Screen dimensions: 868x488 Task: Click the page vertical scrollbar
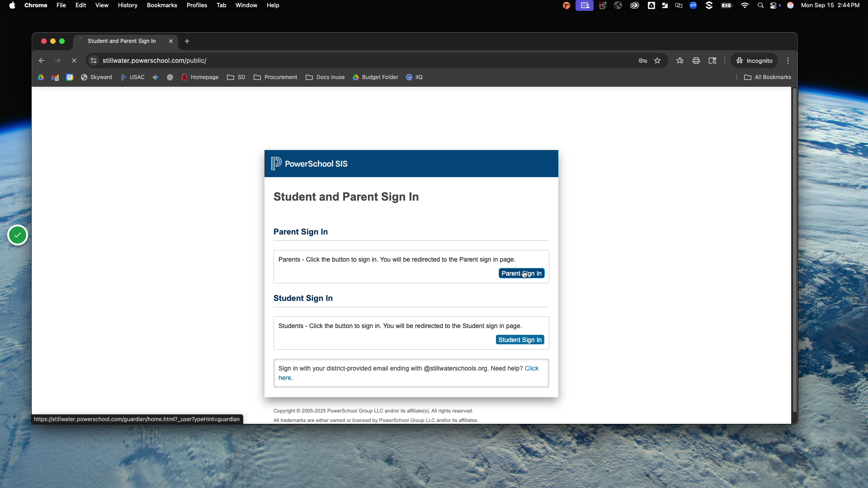point(795,250)
